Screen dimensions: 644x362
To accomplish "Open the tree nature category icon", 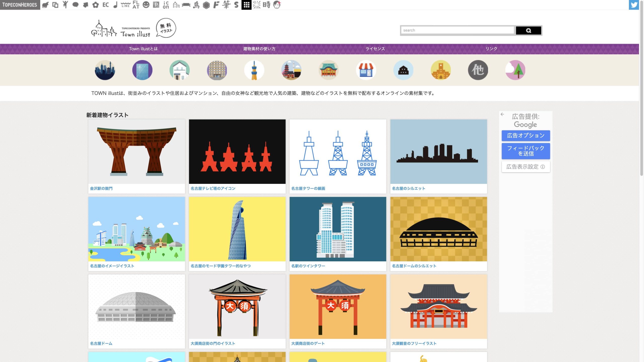I will point(515,70).
